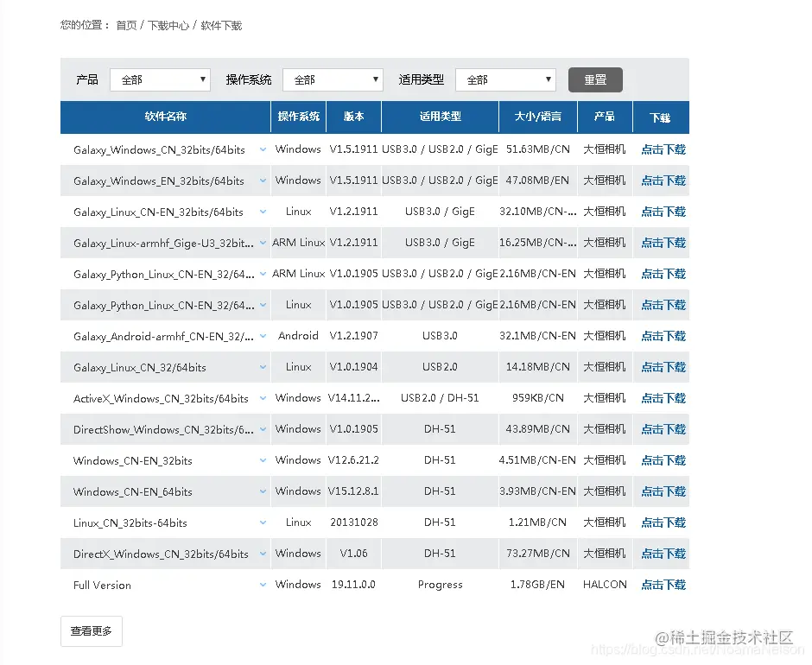Click the Progress type cell
Image resolution: width=812 pixels, height=665 pixels.
pos(441,585)
